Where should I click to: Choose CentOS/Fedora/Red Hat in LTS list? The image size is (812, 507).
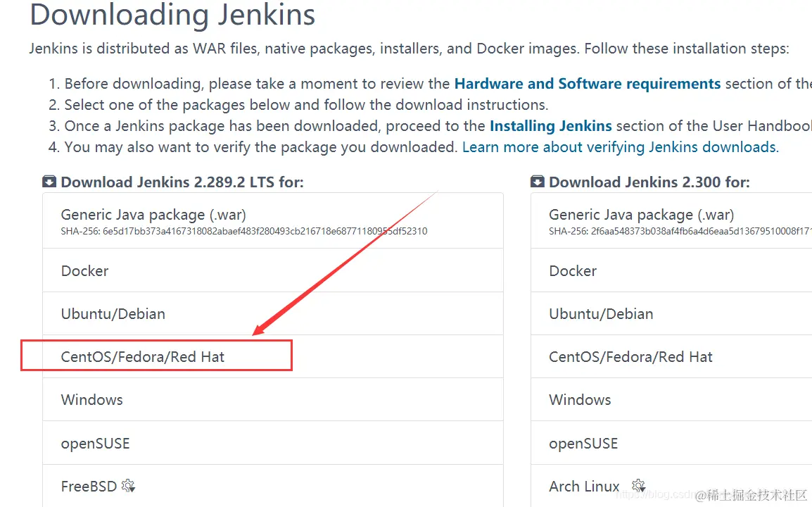(273, 357)
